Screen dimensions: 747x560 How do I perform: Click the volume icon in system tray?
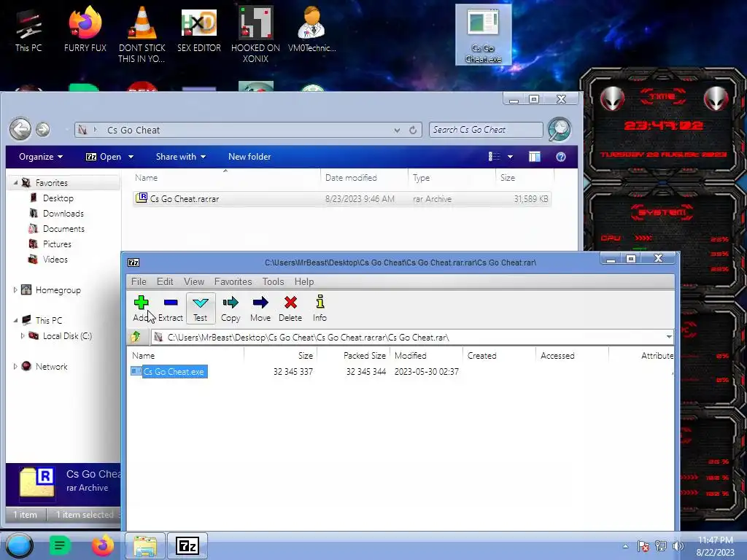click(x=678, y=545)
